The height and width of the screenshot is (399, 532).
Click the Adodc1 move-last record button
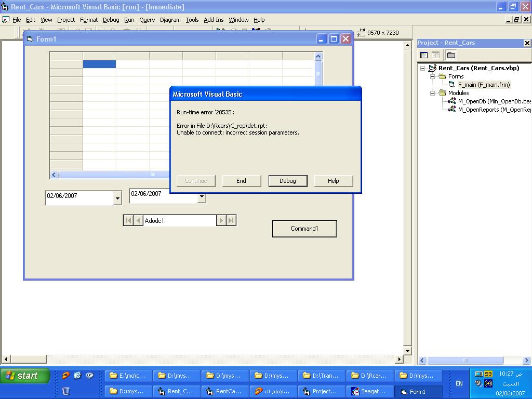coord(231,220)
